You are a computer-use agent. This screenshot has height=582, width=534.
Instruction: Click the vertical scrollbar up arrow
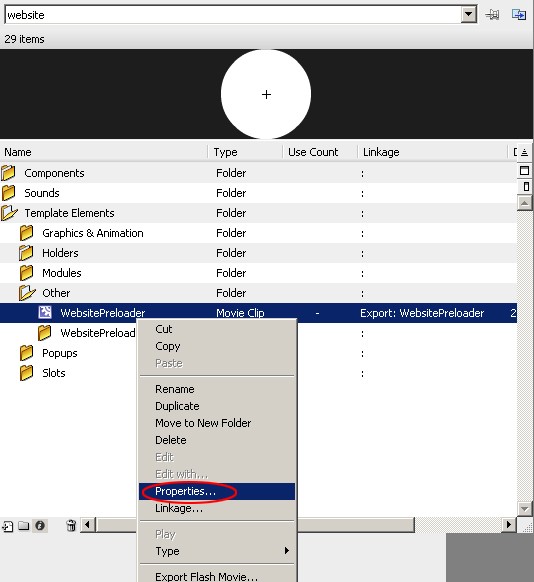pos(524,203)
